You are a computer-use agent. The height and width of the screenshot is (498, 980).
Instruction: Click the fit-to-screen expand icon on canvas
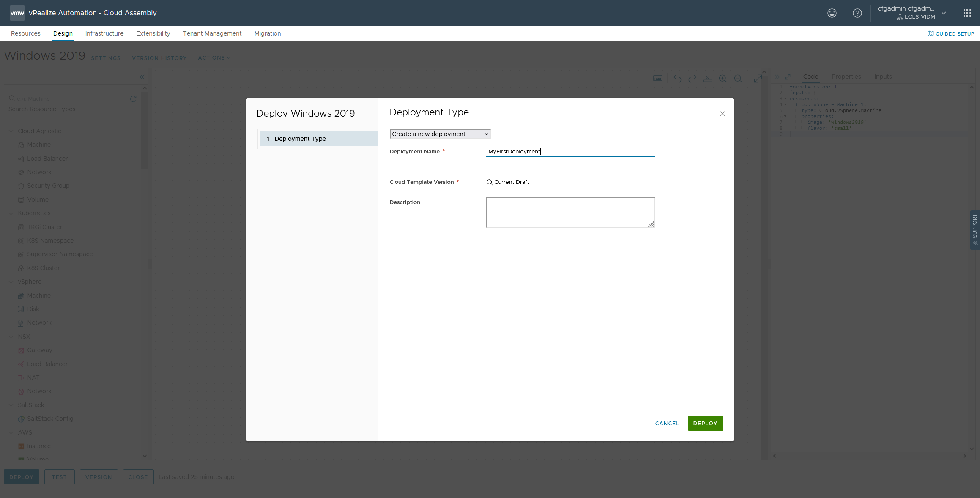[758, 78]
